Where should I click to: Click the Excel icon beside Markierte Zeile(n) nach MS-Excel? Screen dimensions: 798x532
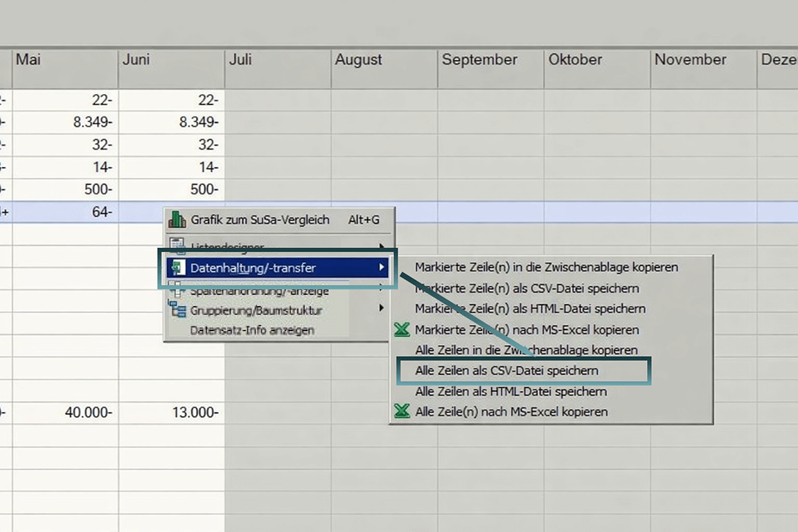pyautogui.click(x=401, y=330)
